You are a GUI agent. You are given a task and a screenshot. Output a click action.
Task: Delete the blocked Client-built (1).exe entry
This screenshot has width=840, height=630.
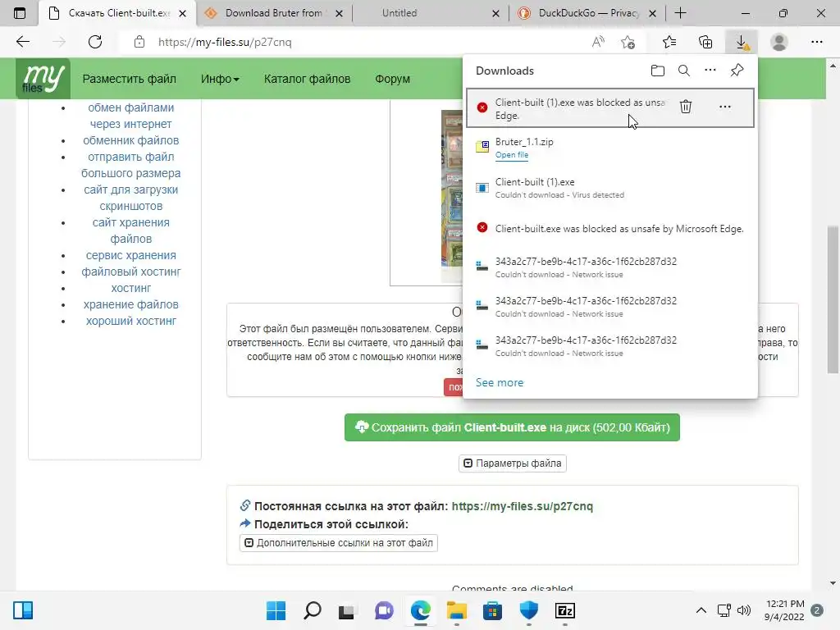tap(686, 107)
